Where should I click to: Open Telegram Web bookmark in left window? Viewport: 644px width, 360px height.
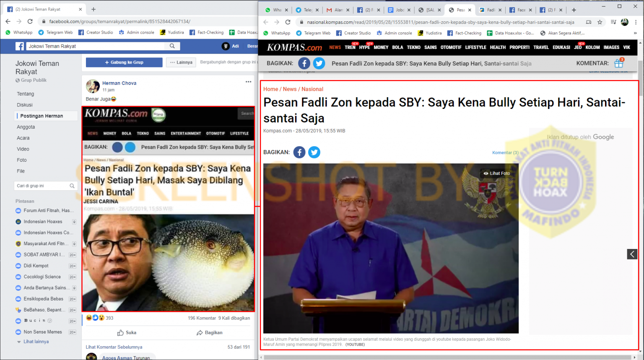(55, 32)
